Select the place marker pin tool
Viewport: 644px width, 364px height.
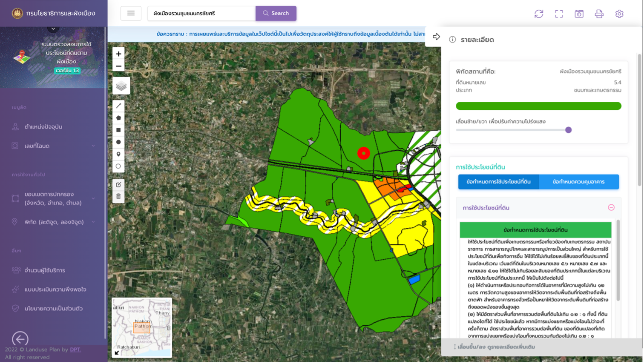pos(118,154)
